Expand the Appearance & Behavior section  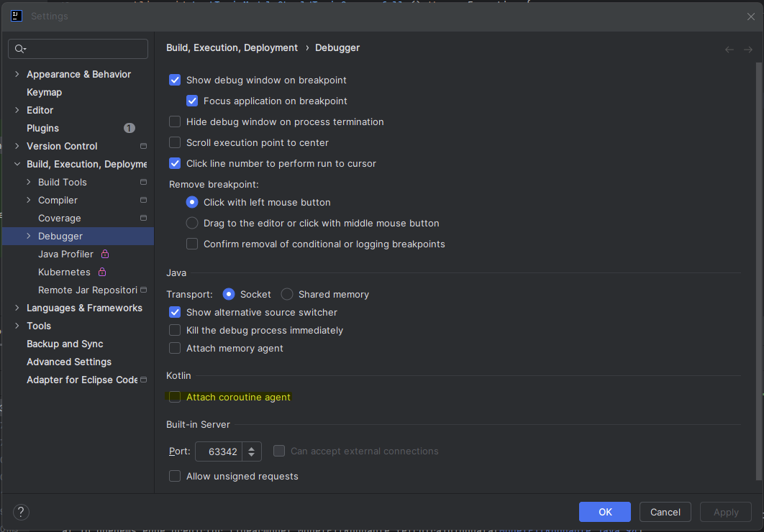point(17,74)
